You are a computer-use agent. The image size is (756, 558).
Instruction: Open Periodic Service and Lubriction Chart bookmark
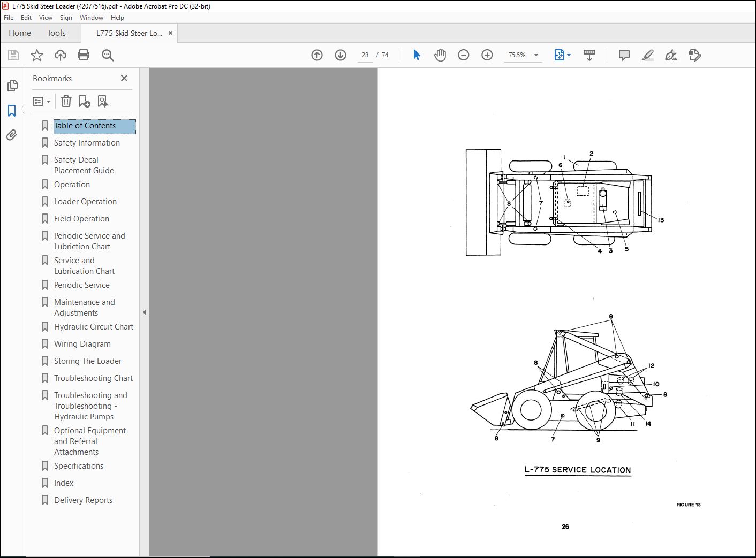[89, 241]
